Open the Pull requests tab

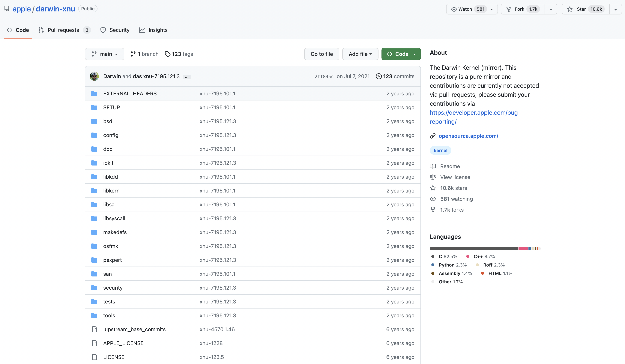click(x=64, y=30)
